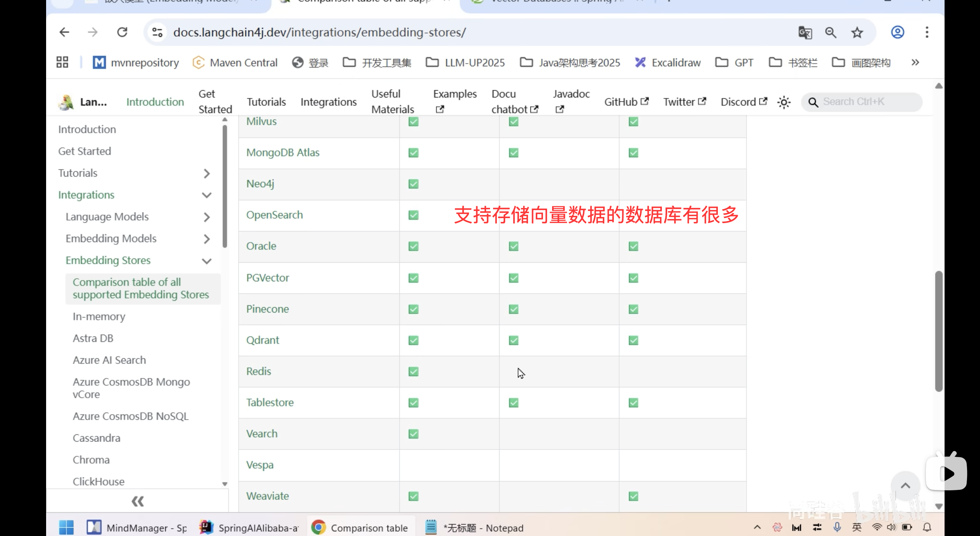Open Integrations in top navbar
980x536 pixels.
tap(328, 102)
